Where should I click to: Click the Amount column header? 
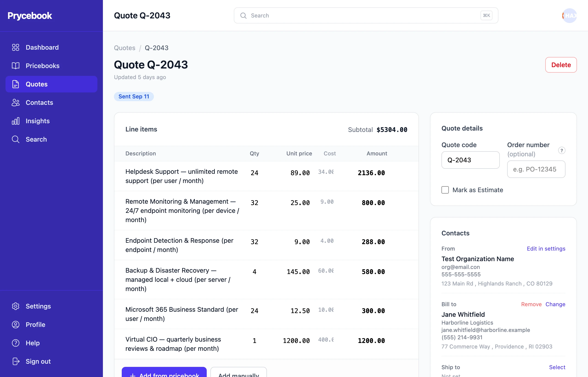click(377, 154)
